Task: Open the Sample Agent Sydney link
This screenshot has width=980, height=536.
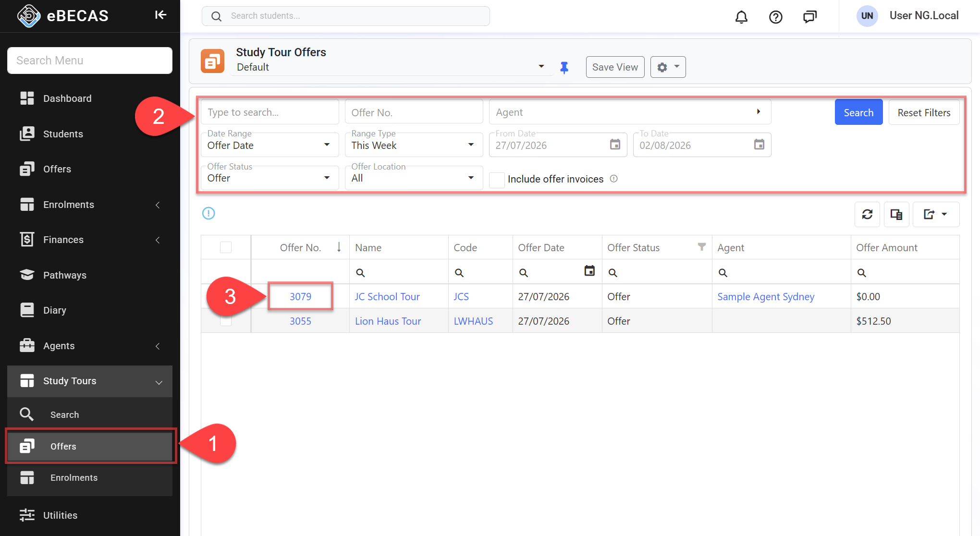Action: pos(766,297)
